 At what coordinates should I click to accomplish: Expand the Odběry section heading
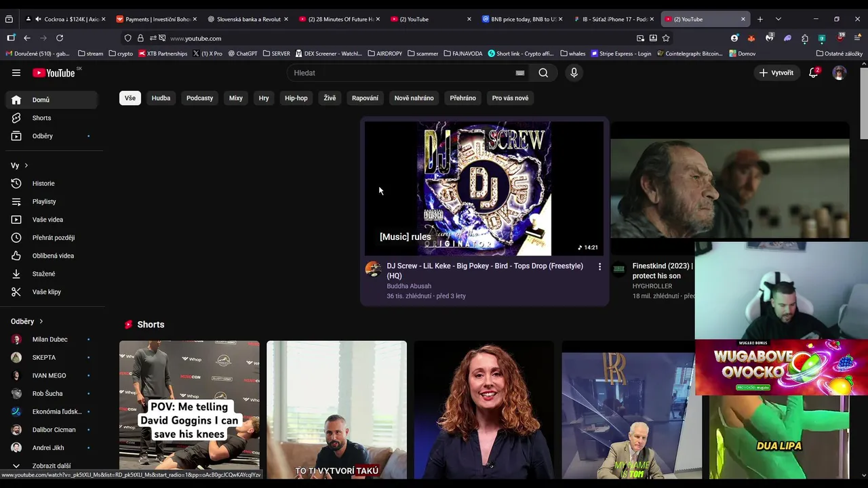click(27, 321)
